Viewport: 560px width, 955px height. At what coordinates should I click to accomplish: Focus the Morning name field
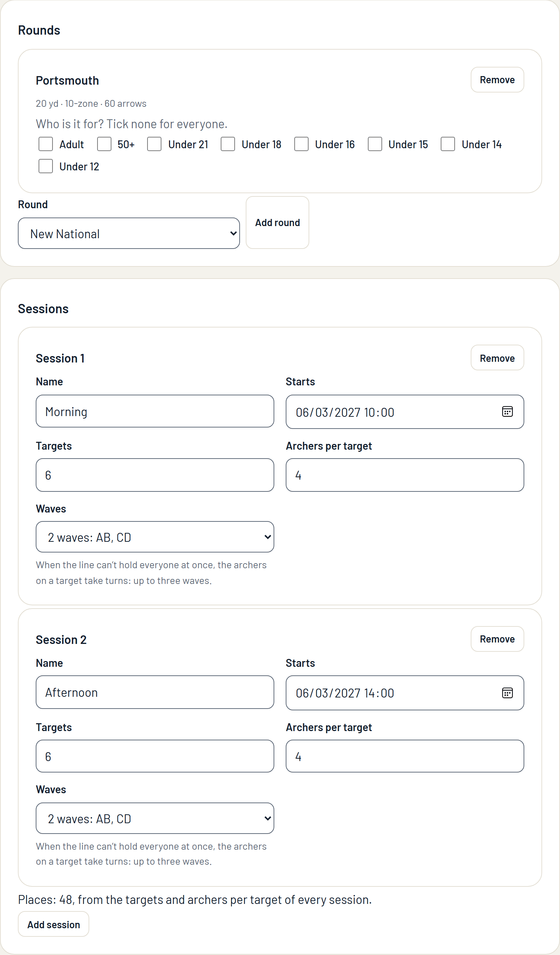coord(155,411)
